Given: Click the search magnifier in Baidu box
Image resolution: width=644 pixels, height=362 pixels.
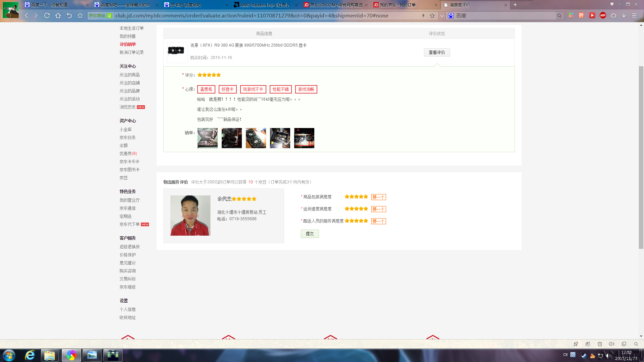Looking at the screenshot, I should tap(559, 16).
